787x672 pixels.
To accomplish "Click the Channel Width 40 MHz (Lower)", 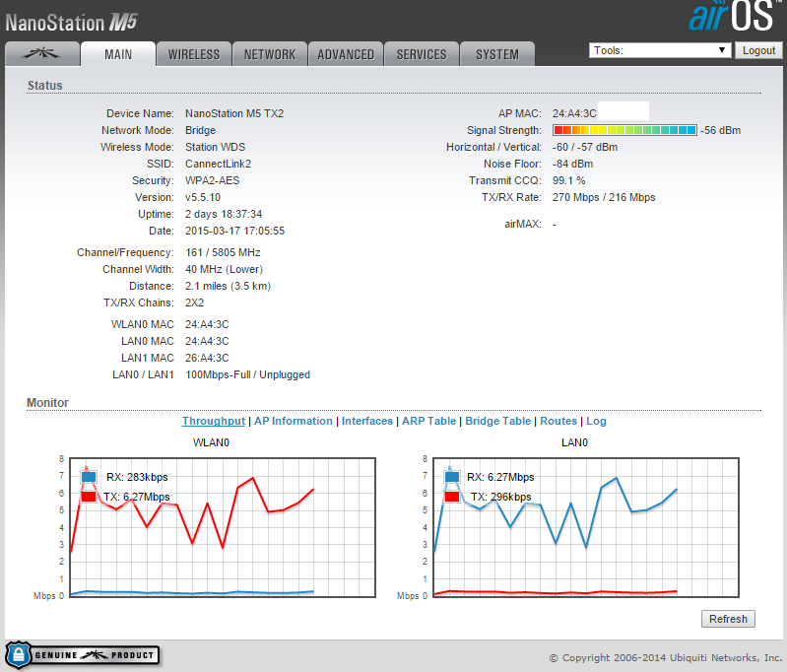I will [x=224, y=269].
